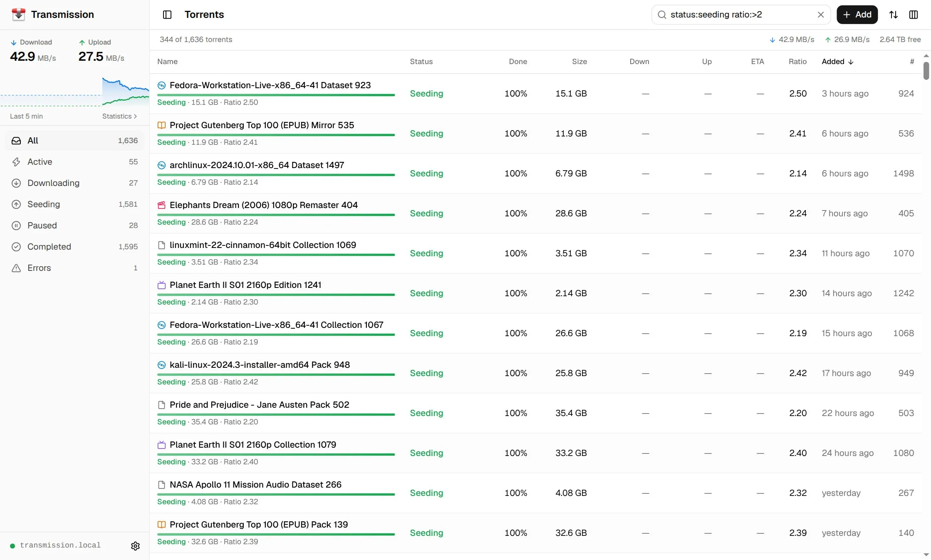Screen dimensions: 931x560
Task: Click file icon of linuxmint Collection 1069
Action: 161,245
